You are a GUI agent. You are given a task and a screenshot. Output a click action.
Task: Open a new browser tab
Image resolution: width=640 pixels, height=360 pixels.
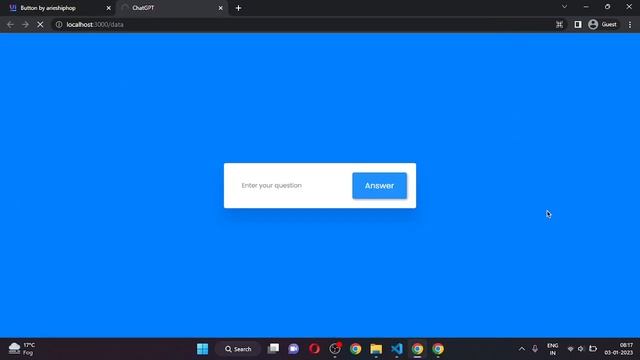pyautogui.click(x=238, y=8)
